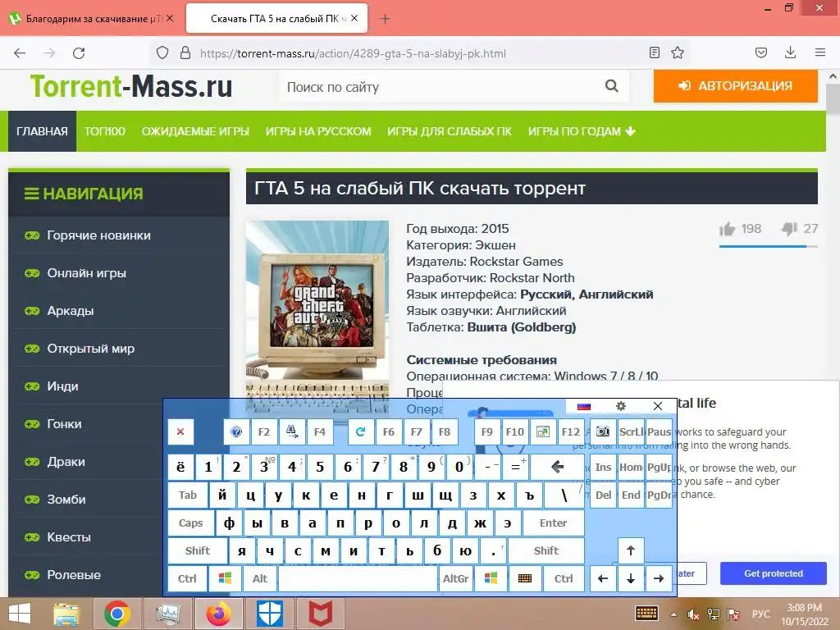
Task: Toggle ScrLk key on virtual keyboard
Action: coord(631,431)
